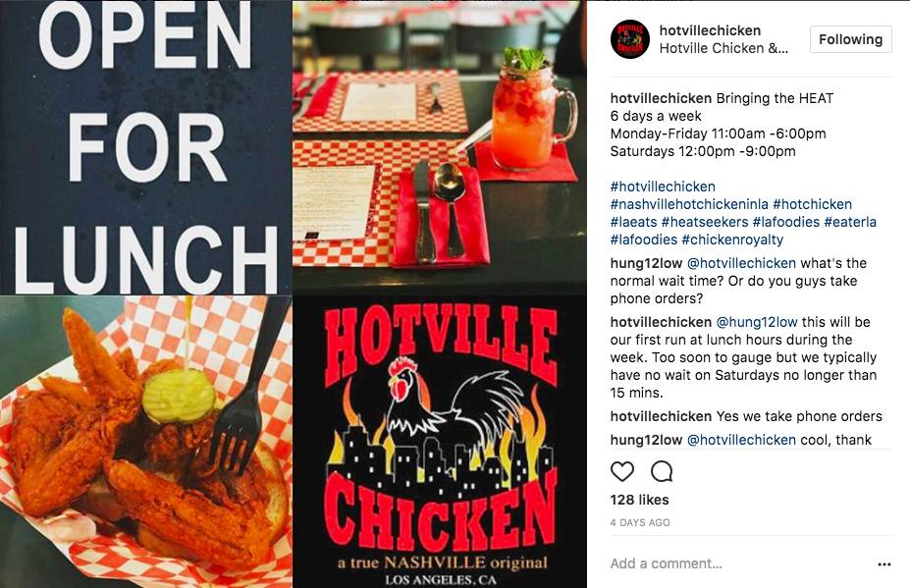Image resolution: width=910 pixels, height=588 pixels.
Task: Click the @hung12low mention in reply
Action: [x=757, y=322]
